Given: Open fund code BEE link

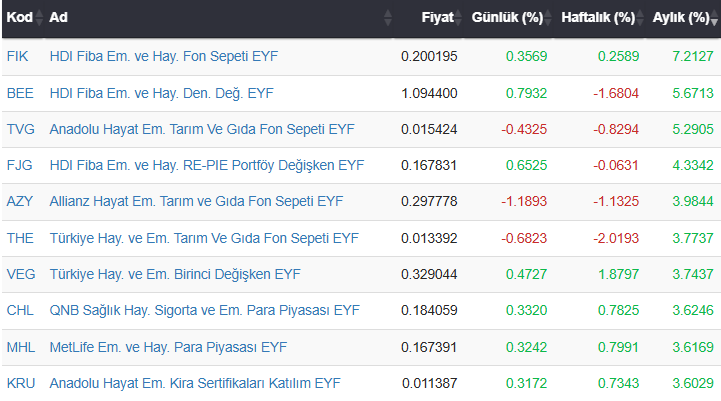Looking at the screenshot, I should tap(20, 93).
